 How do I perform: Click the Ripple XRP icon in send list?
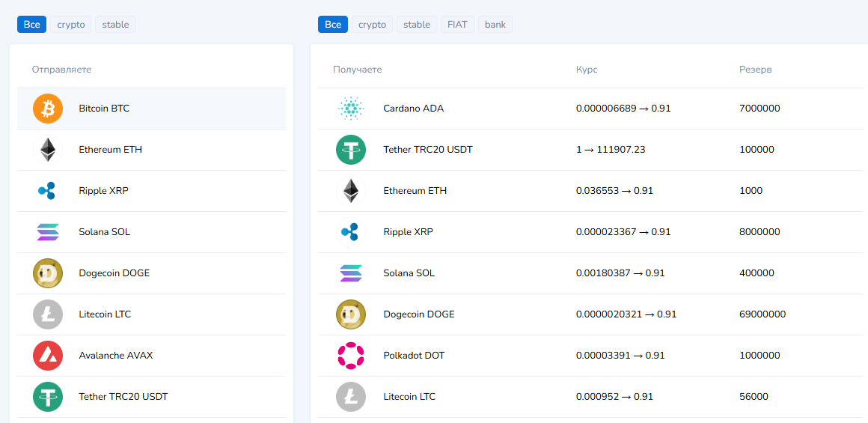click(x=48, y=191)
